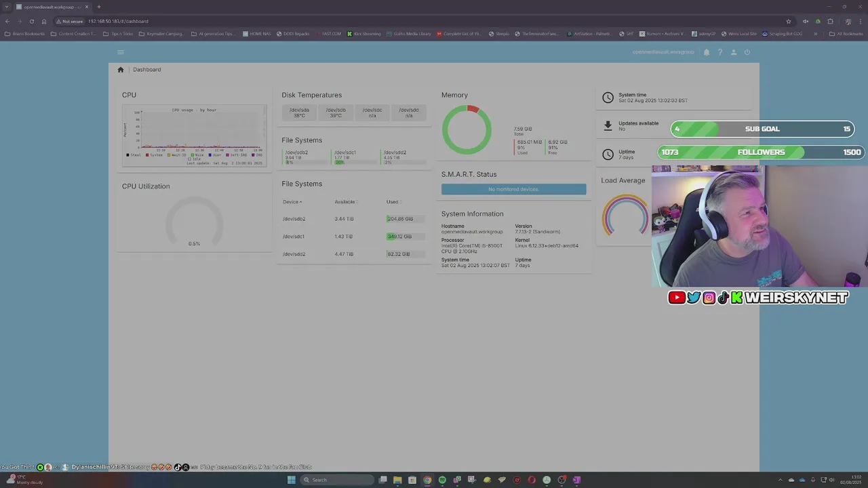Click the Not secure site info chip
Image resolution: width=868 pixels, height=488 pixels.
[70, 21]
